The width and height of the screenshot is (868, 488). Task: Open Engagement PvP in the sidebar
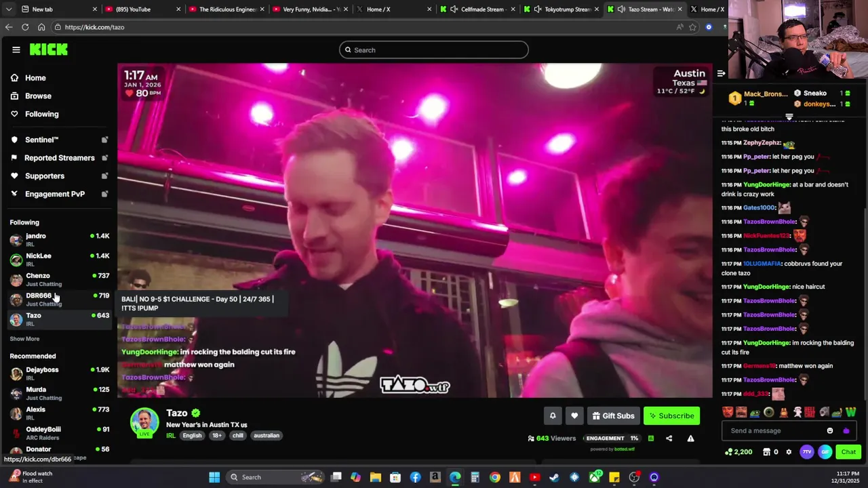click(x=55, y=194)
